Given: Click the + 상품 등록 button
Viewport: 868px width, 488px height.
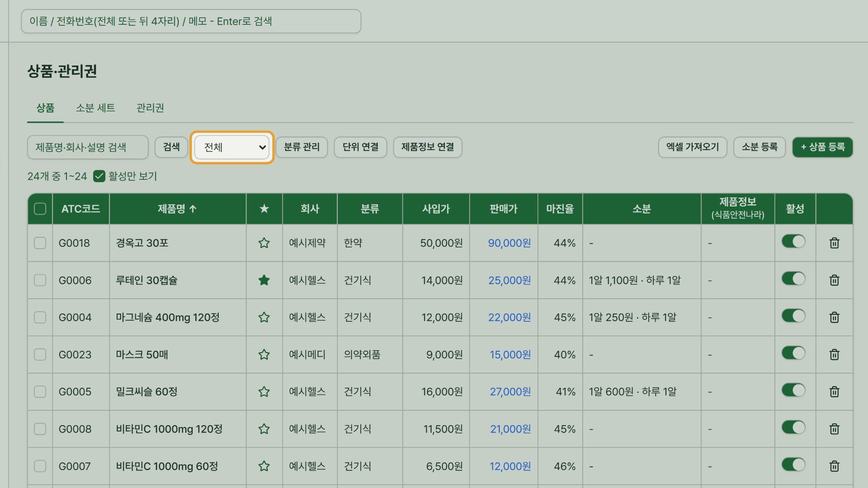Looking at the screenshot, I should click(x=823, y=147).
